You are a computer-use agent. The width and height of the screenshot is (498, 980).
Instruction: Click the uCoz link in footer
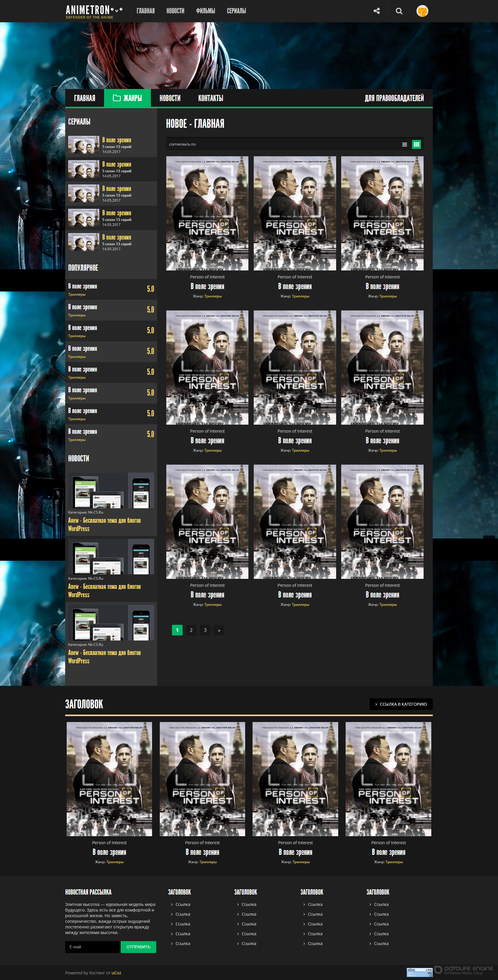[116, 973]
